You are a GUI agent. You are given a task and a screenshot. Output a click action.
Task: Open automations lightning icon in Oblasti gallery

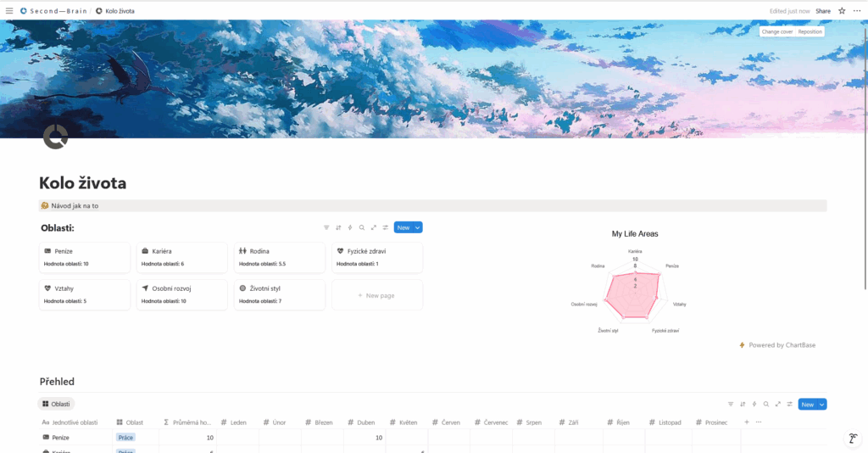pos(350,227)
